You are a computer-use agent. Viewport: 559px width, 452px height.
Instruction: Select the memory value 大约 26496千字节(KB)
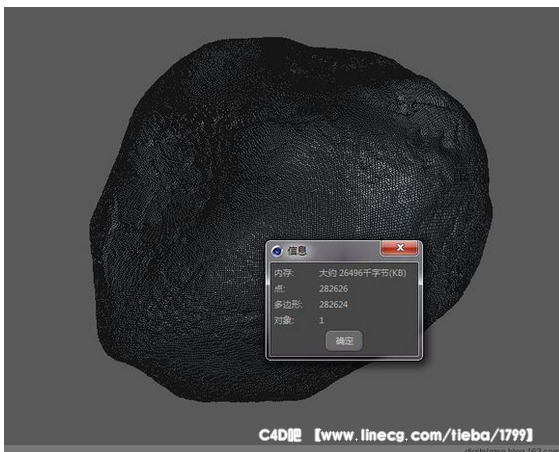pos(362,273)
